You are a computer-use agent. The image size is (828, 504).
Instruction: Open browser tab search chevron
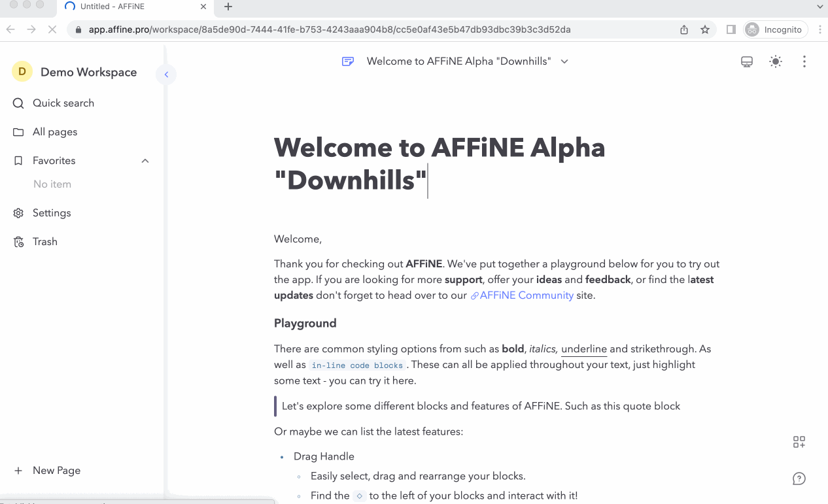(x=819, y=7)
